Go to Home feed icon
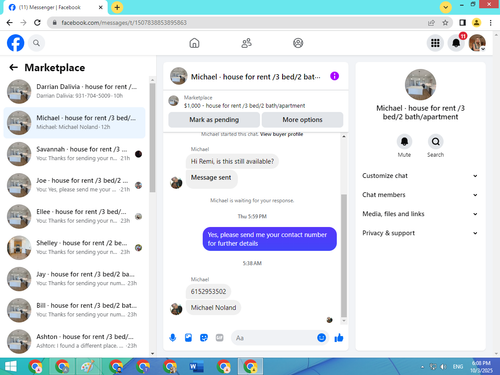Screen dimensions: 500x375 click(x=194, y=43)
